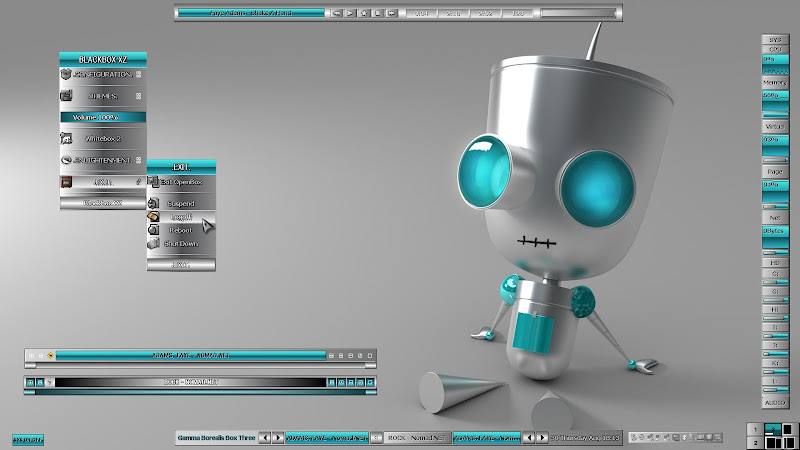Click the Whitebox 2 icon
The height and width of the screenshot is (450, 800).
(x=67, y=138)
